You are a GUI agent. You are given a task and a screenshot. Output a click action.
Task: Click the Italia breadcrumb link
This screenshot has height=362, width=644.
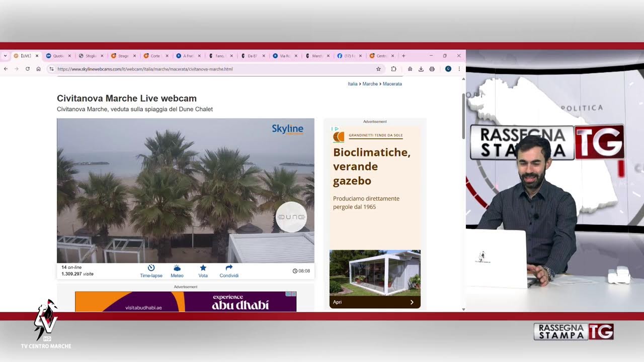tap(353, 84)
